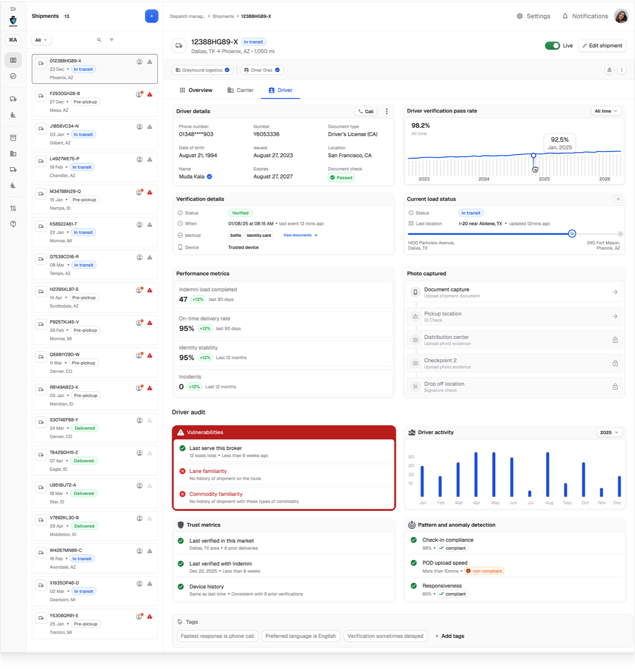635x672 pixels.
Task: Open the 2025 year dropdown in Driver activity
Action: (609, 432)
